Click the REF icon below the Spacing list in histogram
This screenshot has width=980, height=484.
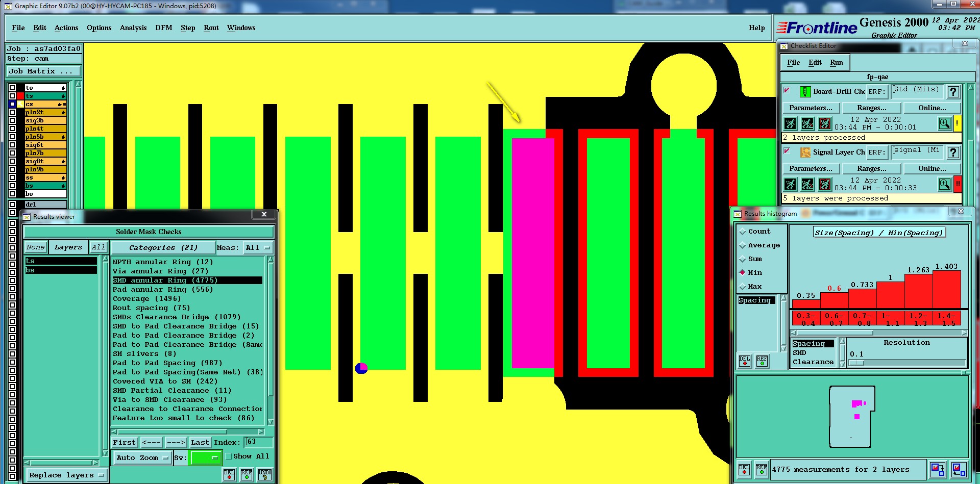tap(762, 361)
